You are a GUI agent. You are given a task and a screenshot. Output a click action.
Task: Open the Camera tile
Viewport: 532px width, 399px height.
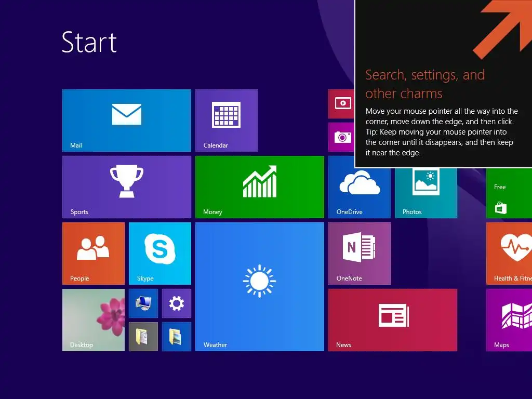tap(341, 137)
